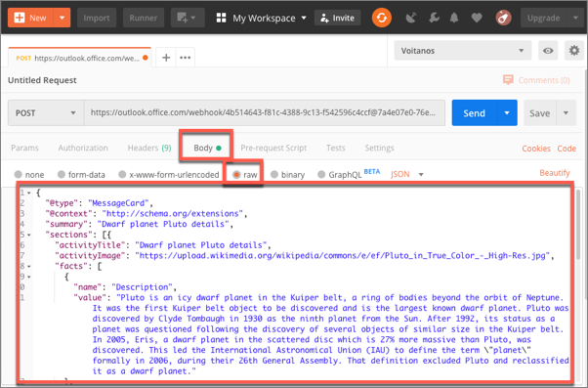The width and height of the screenshot is (588, 388).
Task: Switch to the Pre-request Script tab
Action: click(273, 148)
